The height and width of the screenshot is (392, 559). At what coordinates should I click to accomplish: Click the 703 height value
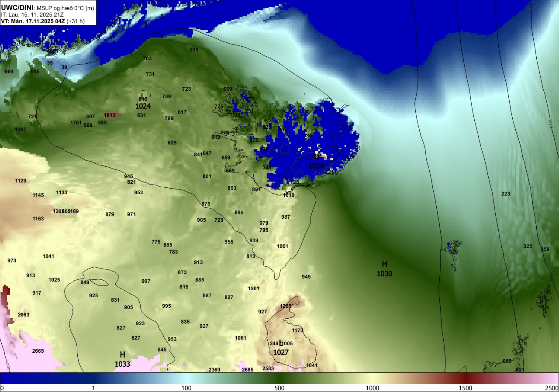[147, 58]
